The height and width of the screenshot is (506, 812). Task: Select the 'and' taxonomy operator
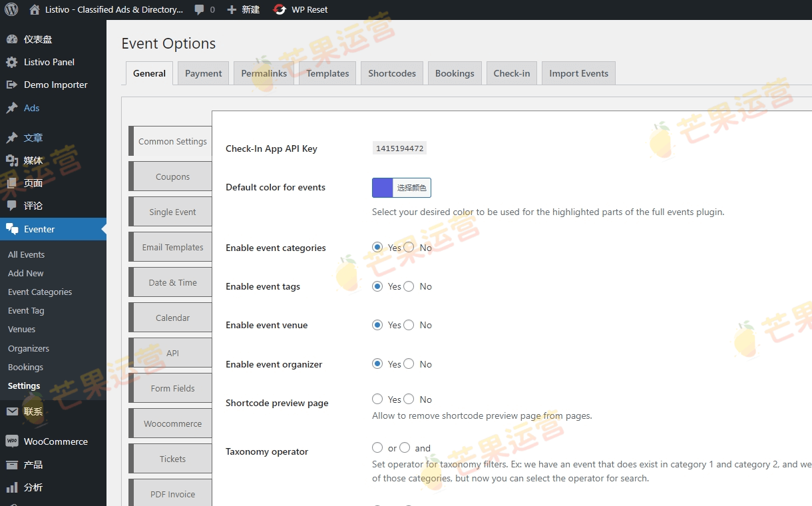pos(405,447)
